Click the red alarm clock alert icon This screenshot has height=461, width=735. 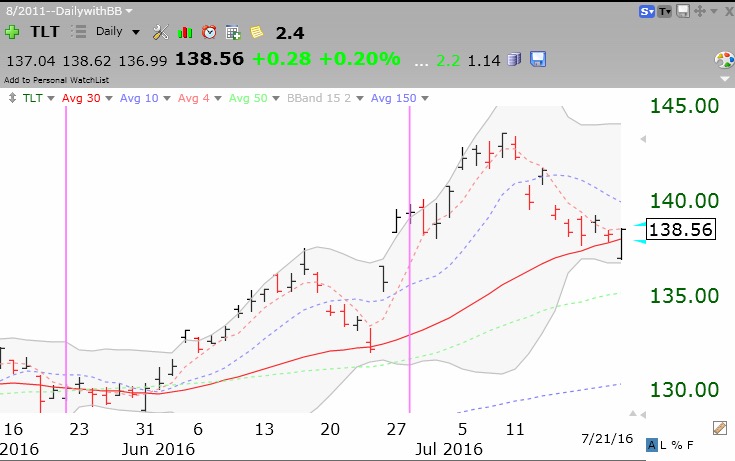(209, 32)
